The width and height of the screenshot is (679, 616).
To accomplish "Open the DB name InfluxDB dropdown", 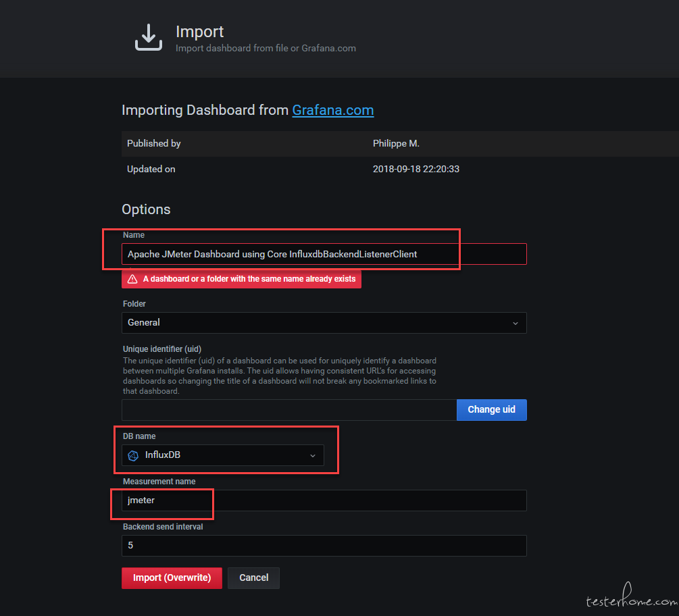I will click(222, 455).
